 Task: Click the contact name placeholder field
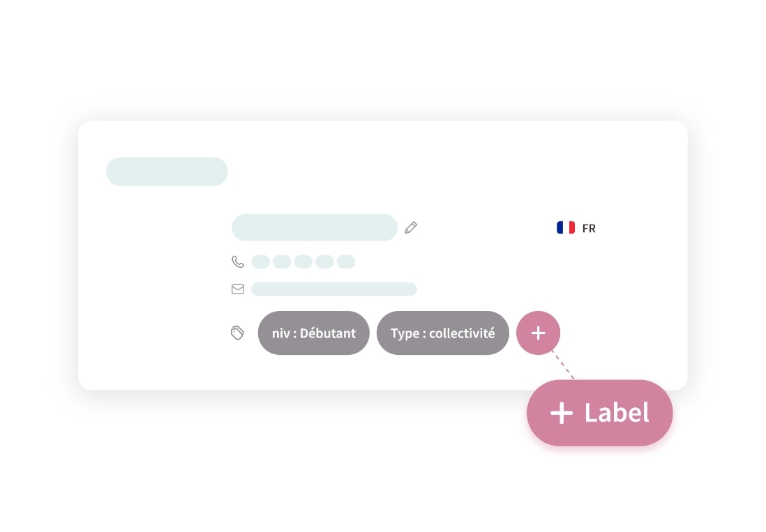(x=315, y=227)
